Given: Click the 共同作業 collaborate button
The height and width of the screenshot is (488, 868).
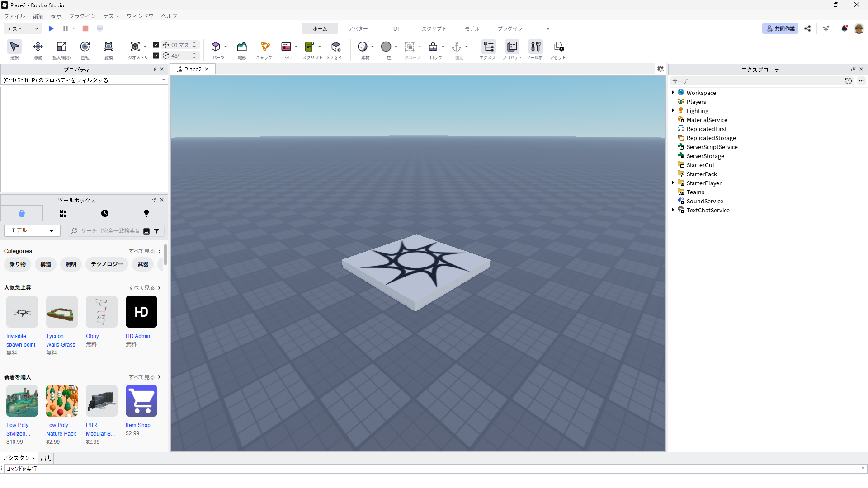Looking at the screenshot, I should pyautogui.click(x=780, y=28).
